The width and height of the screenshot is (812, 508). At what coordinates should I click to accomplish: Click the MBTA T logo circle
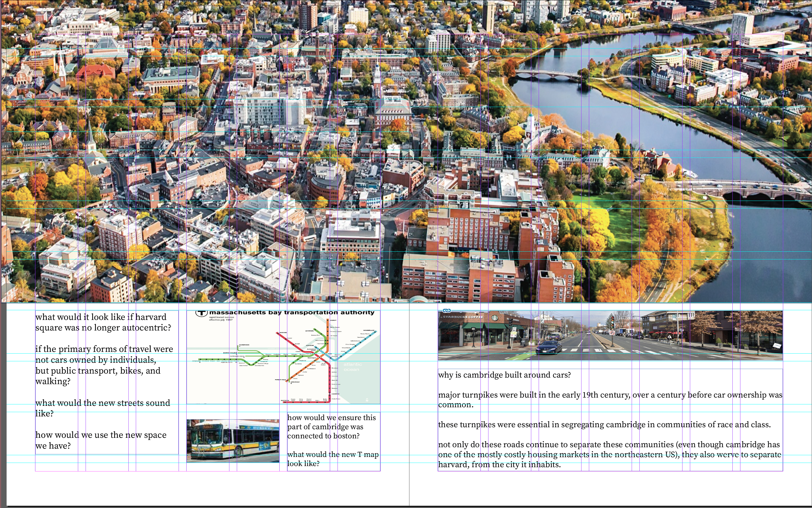coord(201,313)
